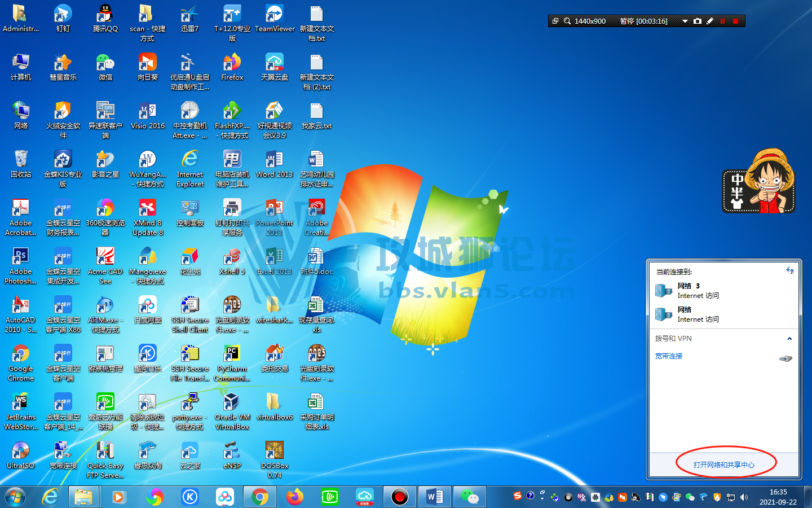812x508 pixels.
Task: Select the 向日葵 desktop shortcut
Action: [147, 67]
